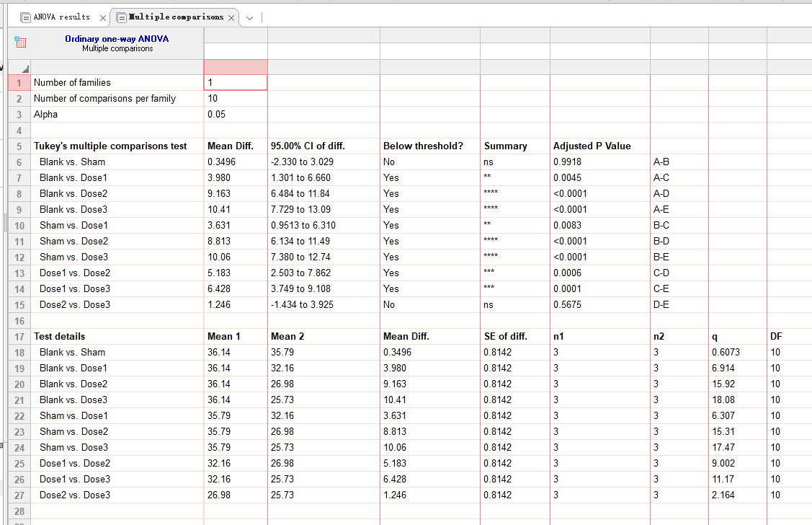Click the 'Number of comparisons per family' label
The width and height of the screenshot is (812, 525).
click(x=104, y=99)
